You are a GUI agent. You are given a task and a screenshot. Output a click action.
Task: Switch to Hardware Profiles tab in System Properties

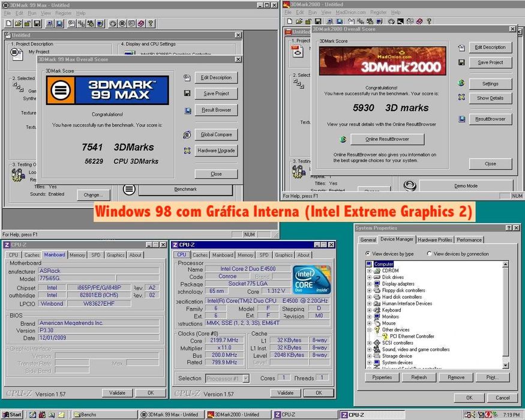pyautogui.click(x=435, y=240)
